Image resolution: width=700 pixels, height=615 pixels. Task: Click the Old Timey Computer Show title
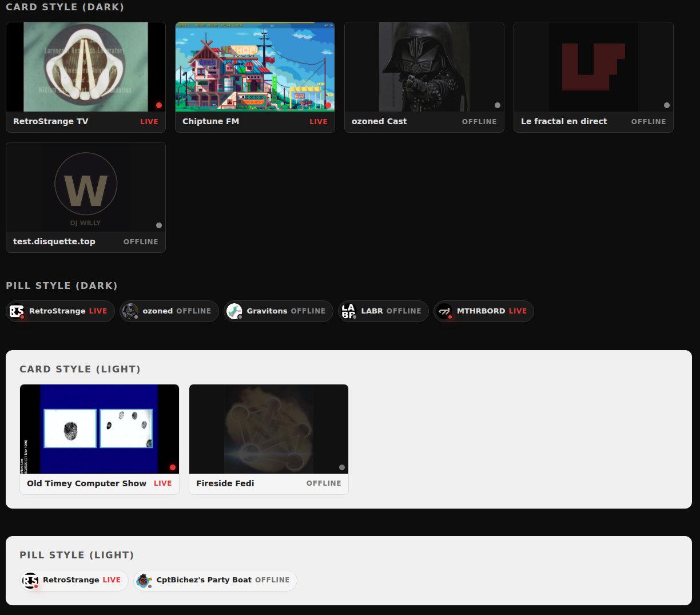(x=86, y=483)
